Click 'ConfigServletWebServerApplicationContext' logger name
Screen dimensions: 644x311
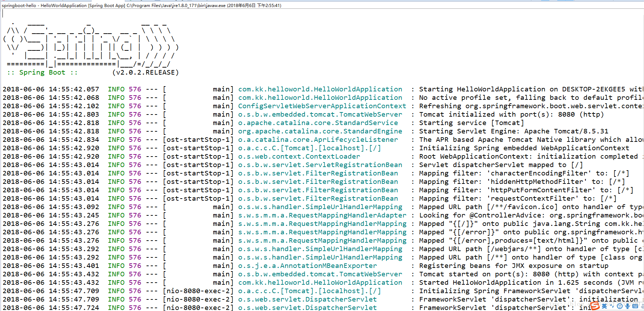(322, 106)
